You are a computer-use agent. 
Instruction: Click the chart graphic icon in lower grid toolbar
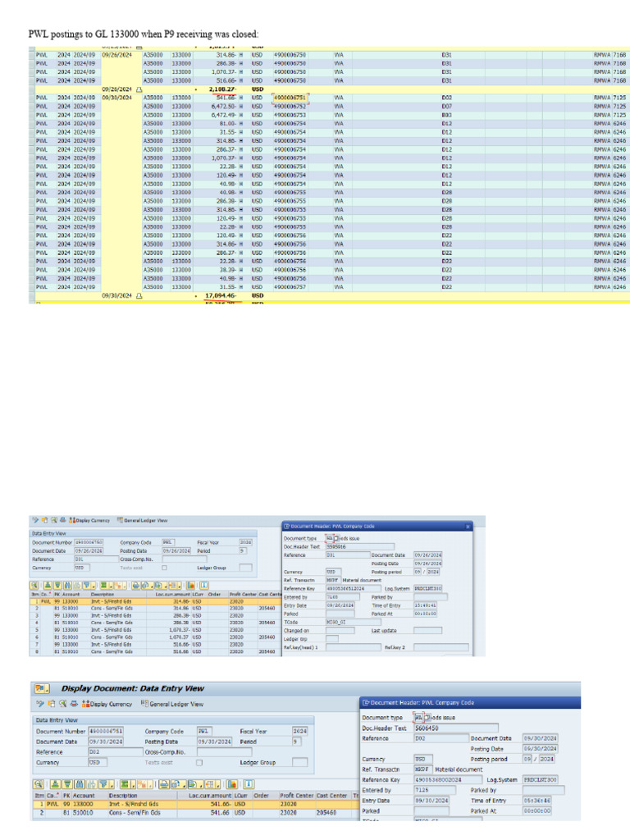tap(232, 784)
